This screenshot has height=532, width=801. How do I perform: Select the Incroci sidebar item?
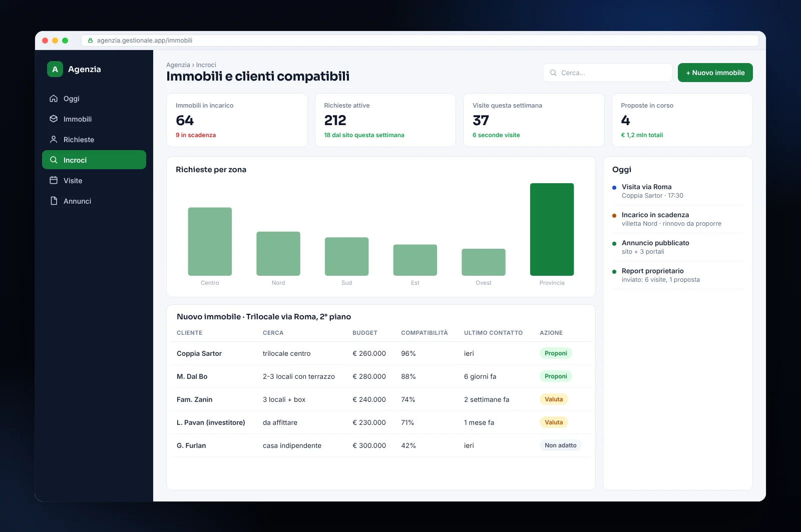(x=94, y=160)
